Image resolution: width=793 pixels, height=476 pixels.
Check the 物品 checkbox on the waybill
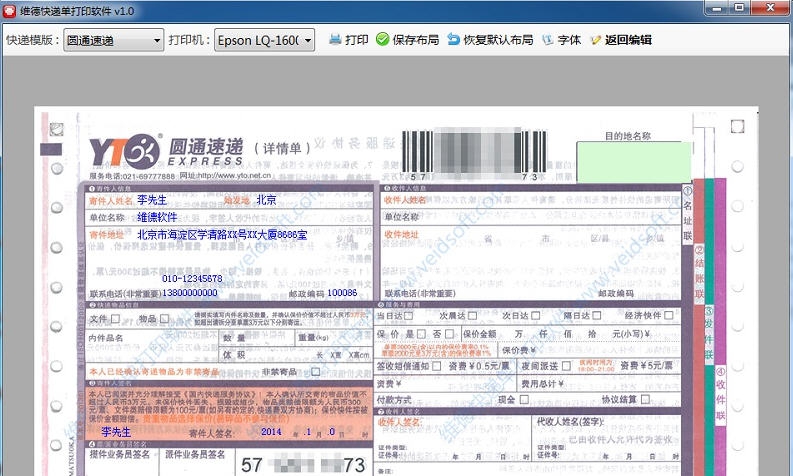[x=164, y=319]
